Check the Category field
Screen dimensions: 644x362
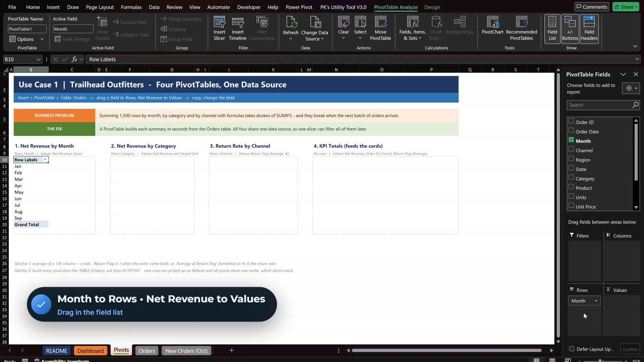pyautogui.click(x=571, y=177)
